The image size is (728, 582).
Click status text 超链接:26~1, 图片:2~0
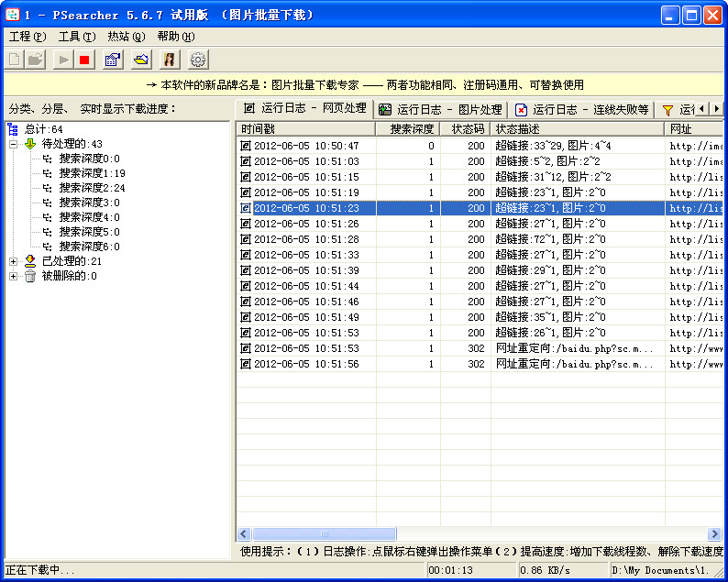pyautogui.click(x=550, y=333)
